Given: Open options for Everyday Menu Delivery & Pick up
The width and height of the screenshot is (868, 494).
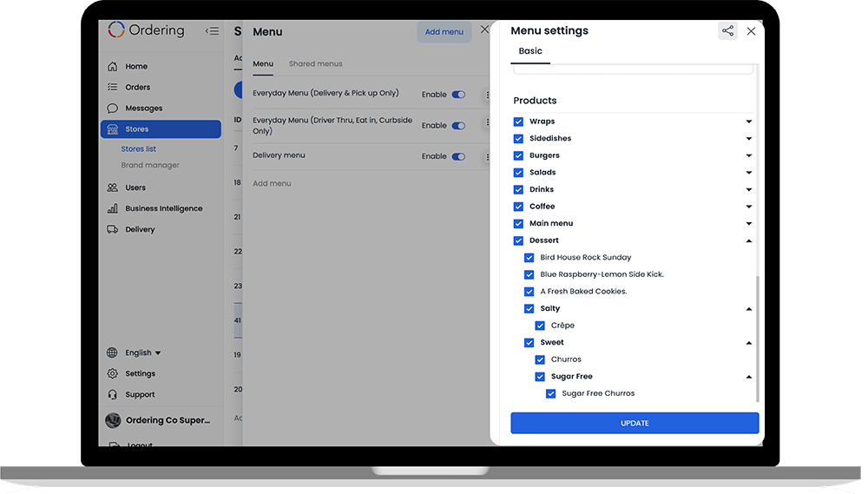Looking at the screenshot, I should click(x=487, y=95).
